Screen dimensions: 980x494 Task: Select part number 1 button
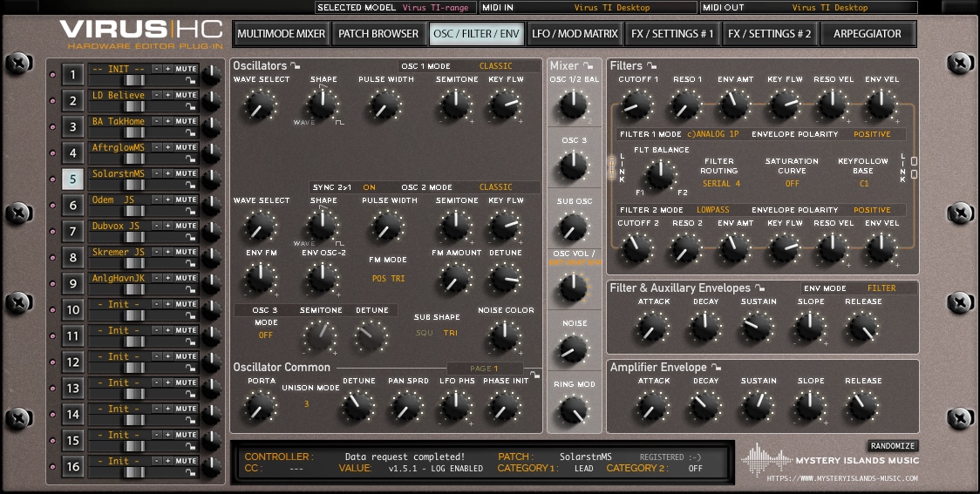point(72,75)
